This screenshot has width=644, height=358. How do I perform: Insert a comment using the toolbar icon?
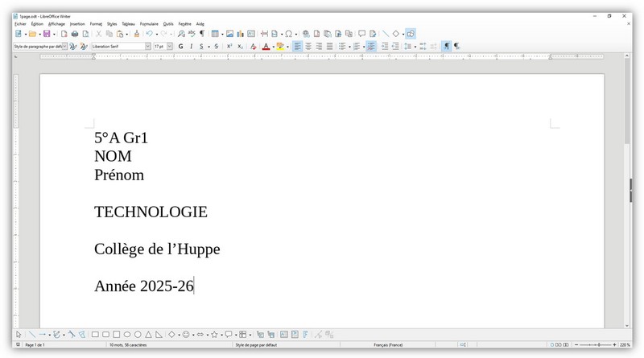click(x=361, y=34)
